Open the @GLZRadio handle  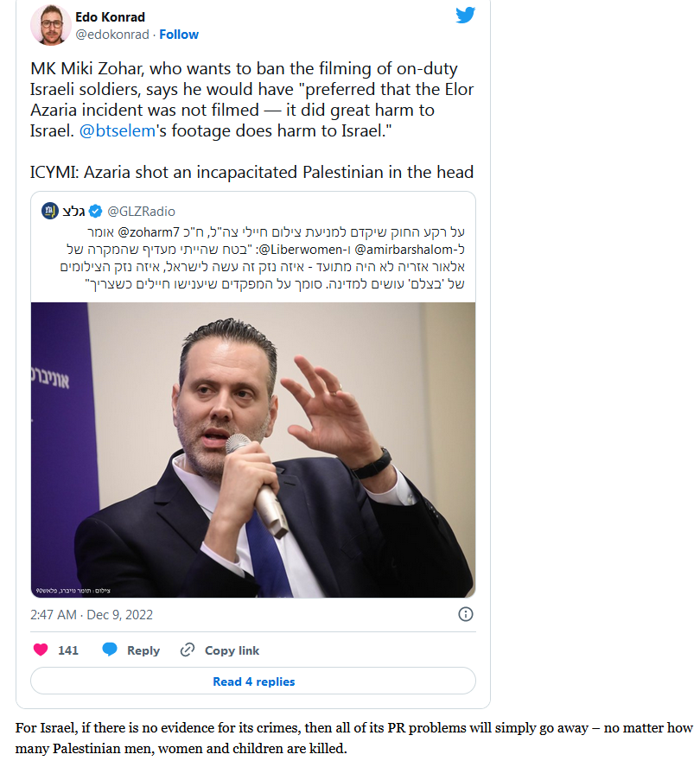coord(141,212)
